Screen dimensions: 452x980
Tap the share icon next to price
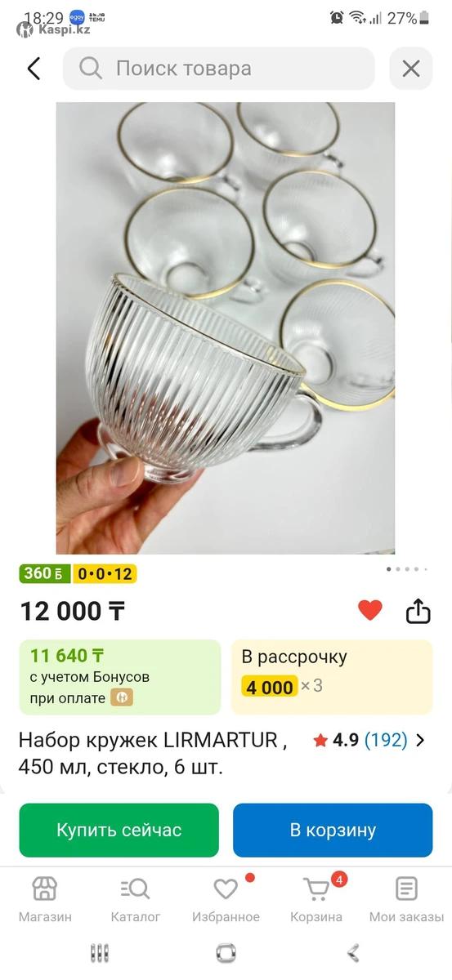pos(418,610)
